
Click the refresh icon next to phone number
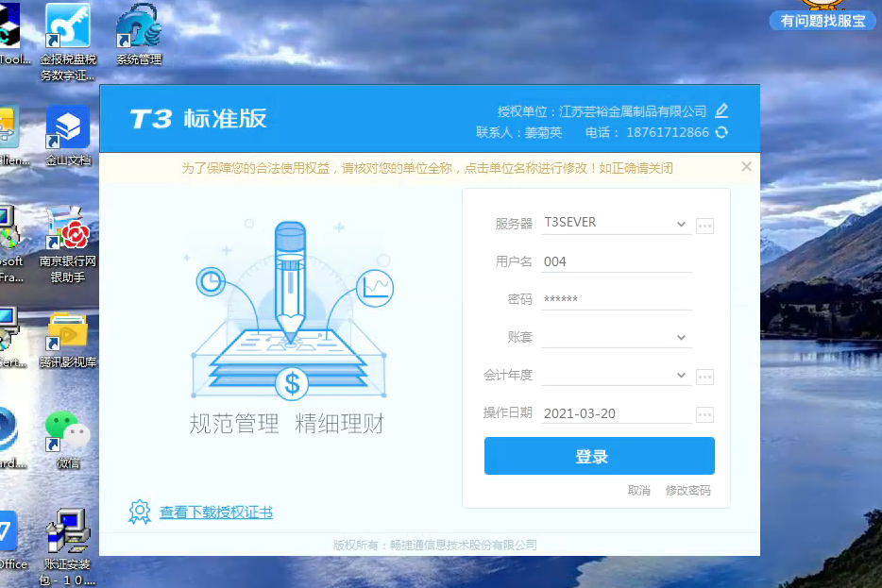pyautogui.click(x=721, y=132)
